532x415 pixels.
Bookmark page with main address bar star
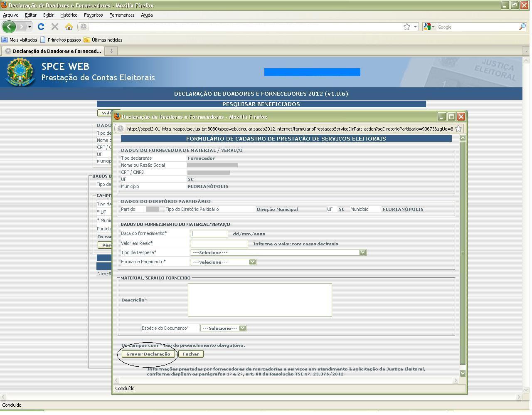(407, 27)
